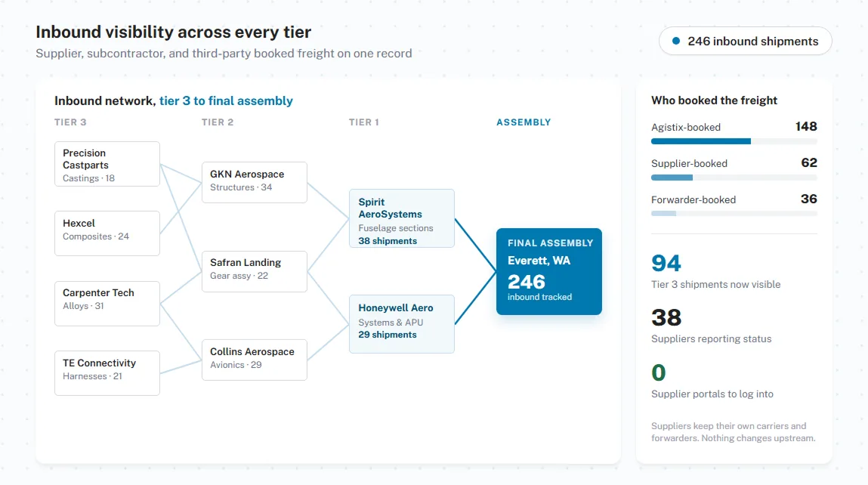
Task: Click the 'Inbound visibility across every tier' title
Action: (173, 32)
